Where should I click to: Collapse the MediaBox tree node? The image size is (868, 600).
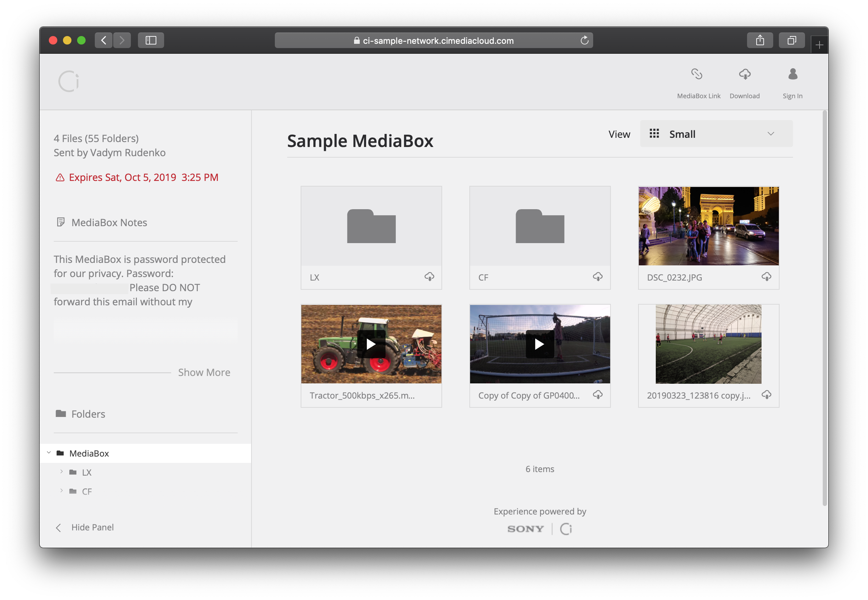[x=48, y=452]
